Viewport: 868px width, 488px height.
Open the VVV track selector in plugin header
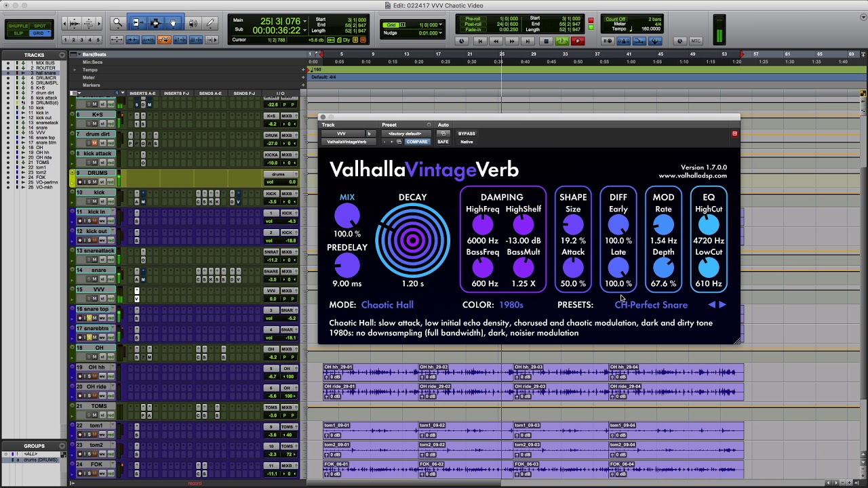tap(342, 134)
